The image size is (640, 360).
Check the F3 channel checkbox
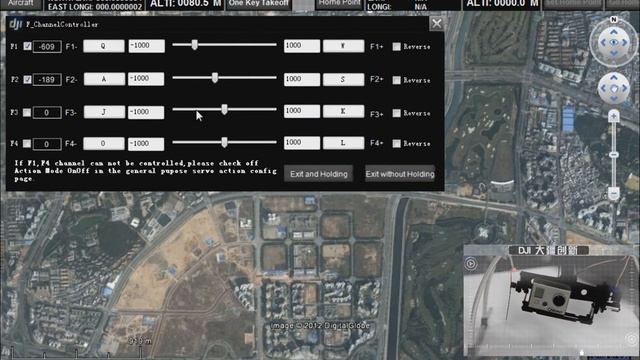tap(27, 112)
